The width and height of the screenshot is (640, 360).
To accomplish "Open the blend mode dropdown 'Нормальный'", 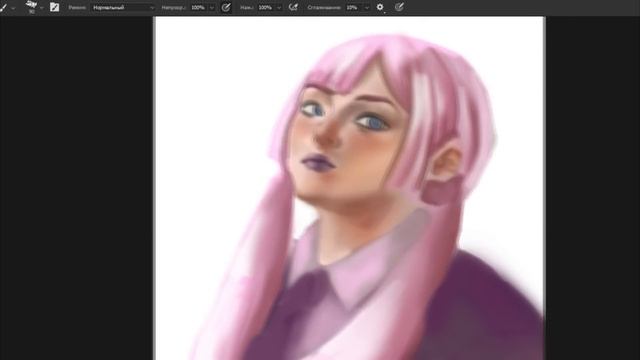I will click(x=123, y=8).
